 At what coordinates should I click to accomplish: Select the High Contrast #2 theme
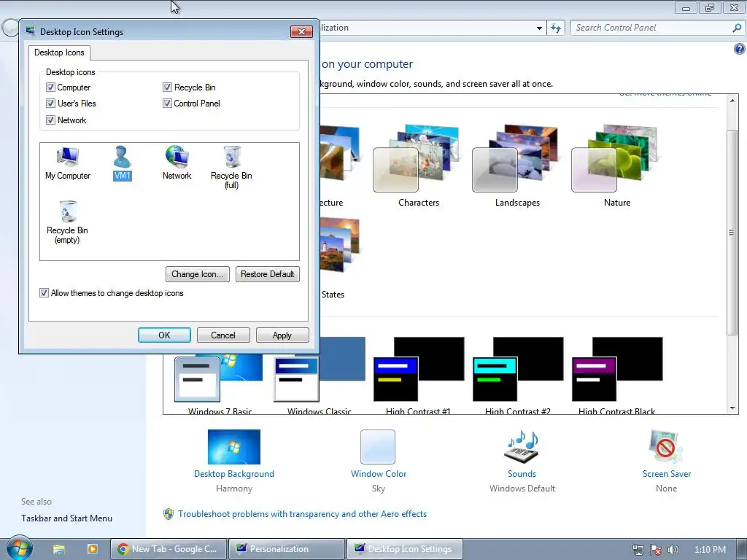coord(517,376)
